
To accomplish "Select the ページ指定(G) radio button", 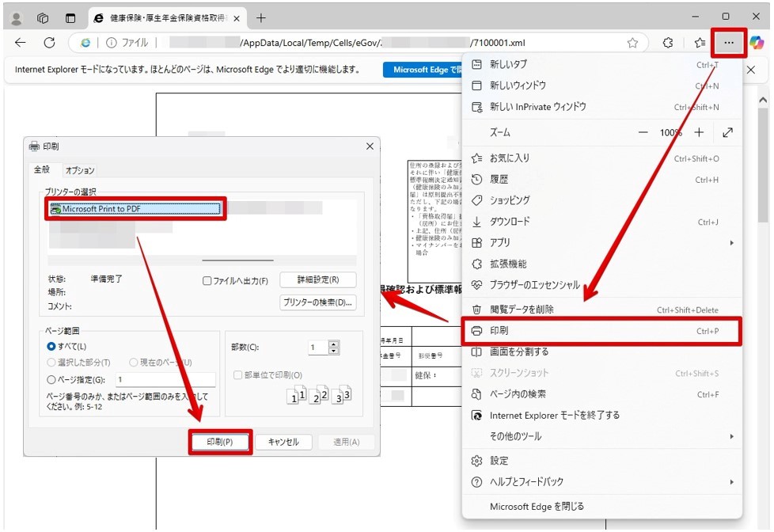I will (51, 380).
